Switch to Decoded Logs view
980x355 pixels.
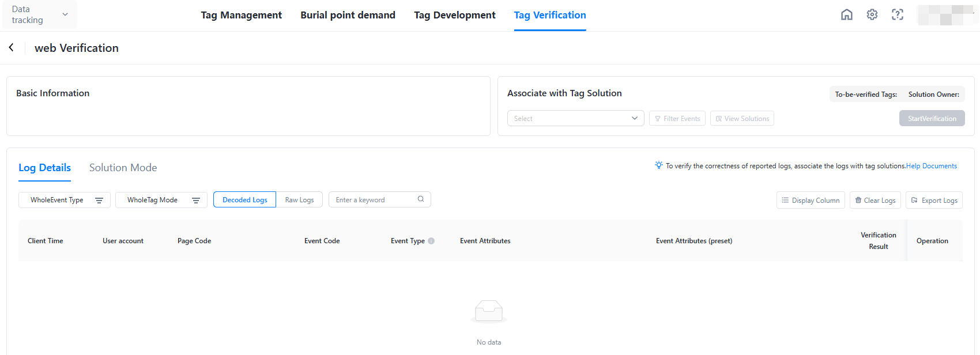pos(244,199)
